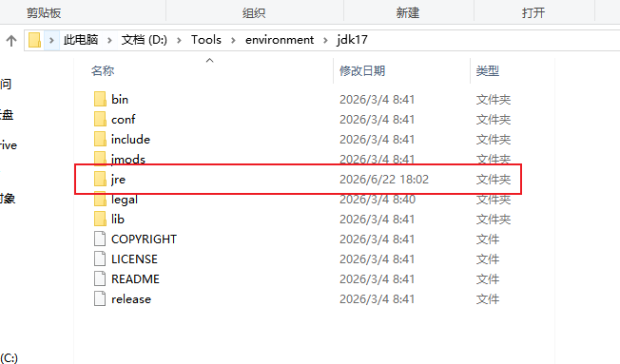Sort by 类型 column header
Image resolution: width=620 pixels, height=364 pixels.
(x=488, y=71)
